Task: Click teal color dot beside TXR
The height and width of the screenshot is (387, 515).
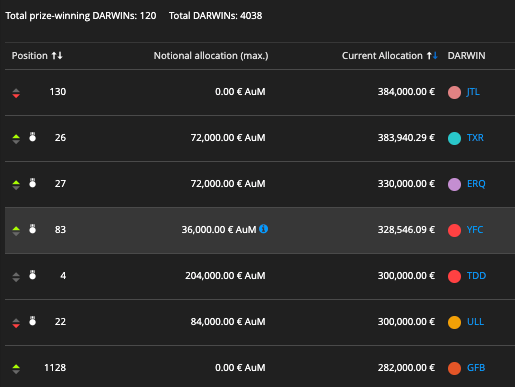Action: 454,138
